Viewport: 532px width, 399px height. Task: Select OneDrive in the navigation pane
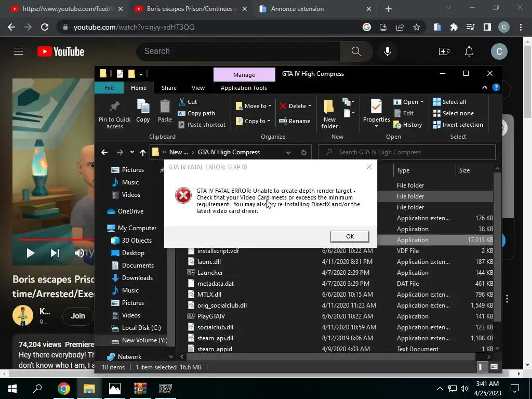click(125, 211)
